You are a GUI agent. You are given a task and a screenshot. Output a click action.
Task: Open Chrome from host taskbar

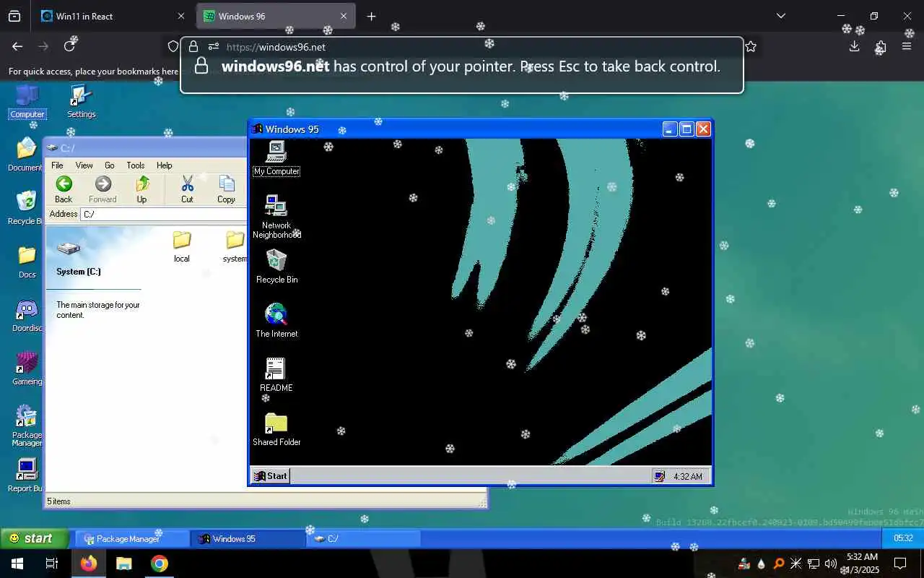(x=160, y=564)
